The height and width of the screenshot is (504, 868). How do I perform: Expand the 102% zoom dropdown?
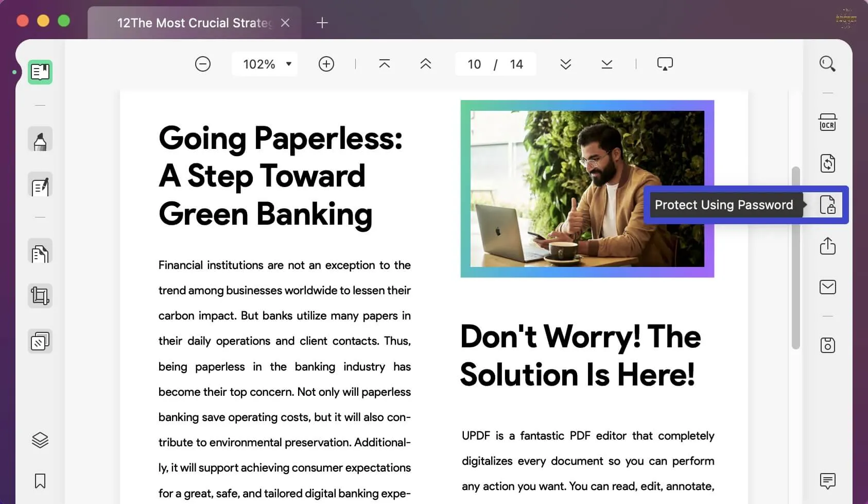[x=265, y=64]
